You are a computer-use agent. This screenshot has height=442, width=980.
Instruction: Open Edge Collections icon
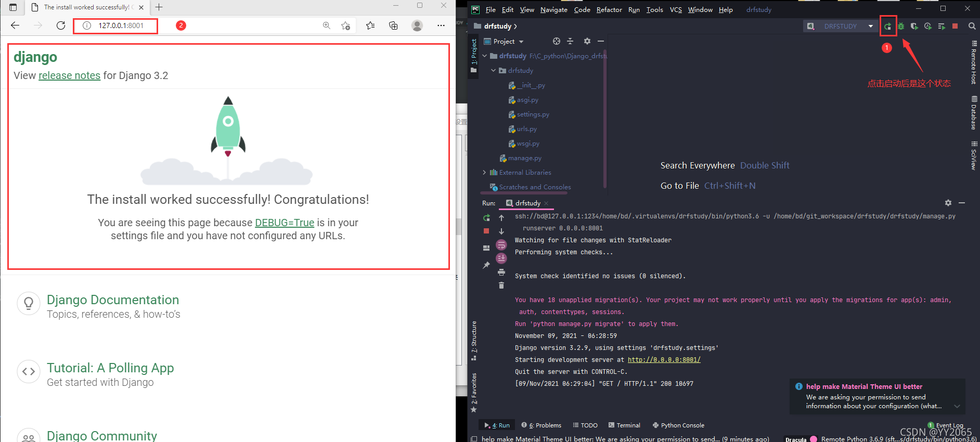(393, 25)
